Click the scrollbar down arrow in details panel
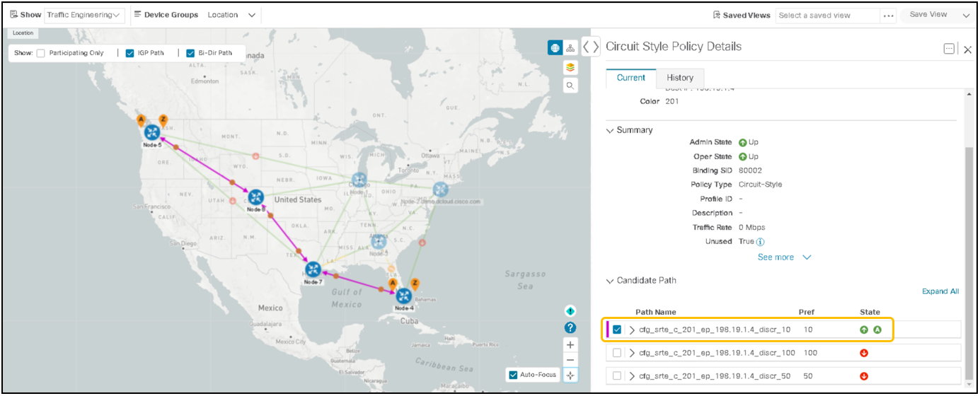 (x=968, y=385)
